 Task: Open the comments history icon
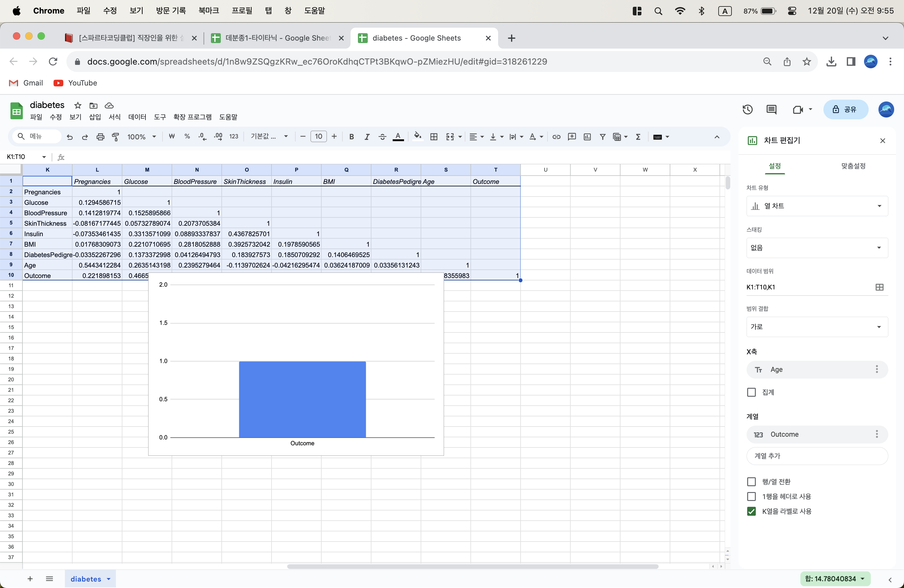click(771, 109)
